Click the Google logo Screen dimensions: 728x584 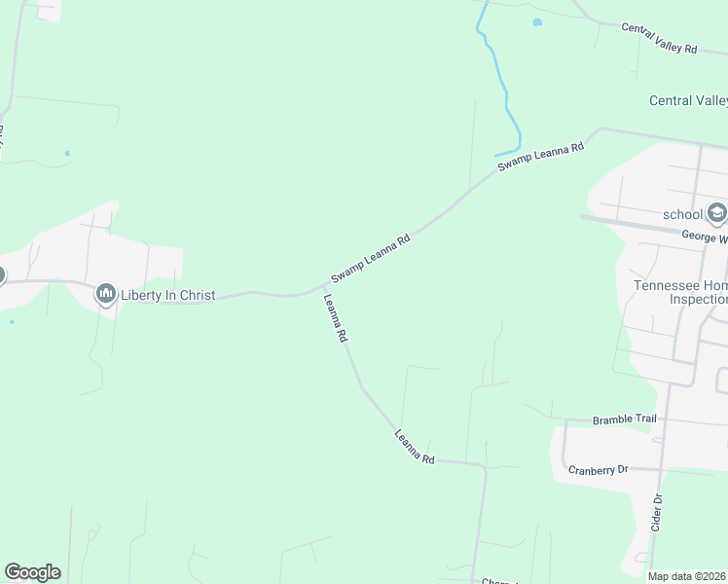pos(32,572)
